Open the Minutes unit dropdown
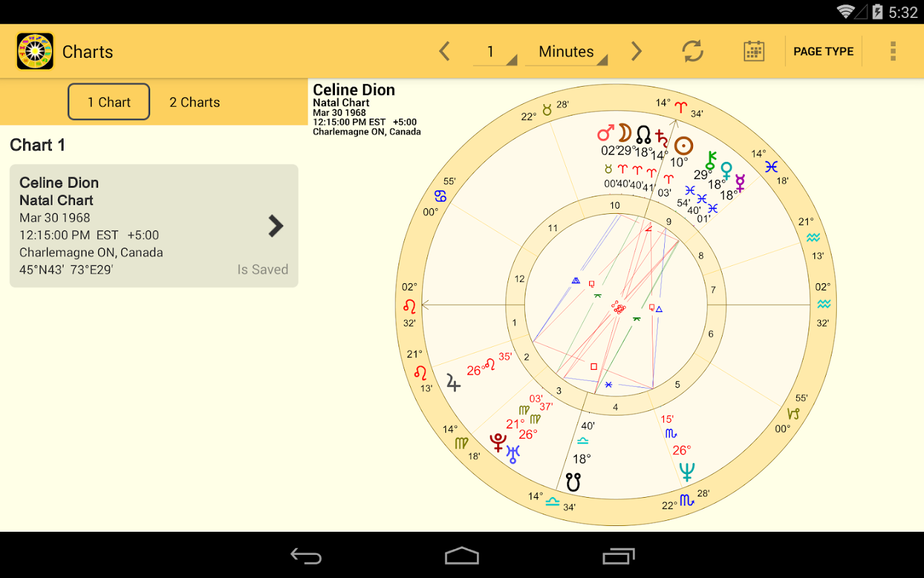 (567, 52)
